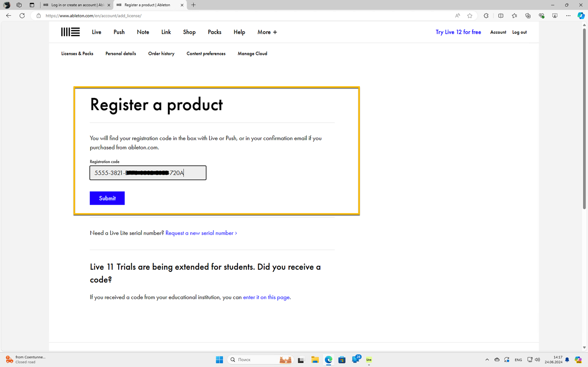Open the OneDrive cloud tray icon
Image resolution: width=588 pixels, height=367 pixels.
click(497, 360)
